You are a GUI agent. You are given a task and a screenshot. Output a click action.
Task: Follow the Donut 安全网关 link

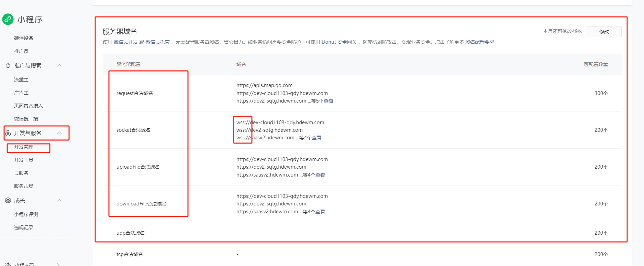(x=339, y=42)
